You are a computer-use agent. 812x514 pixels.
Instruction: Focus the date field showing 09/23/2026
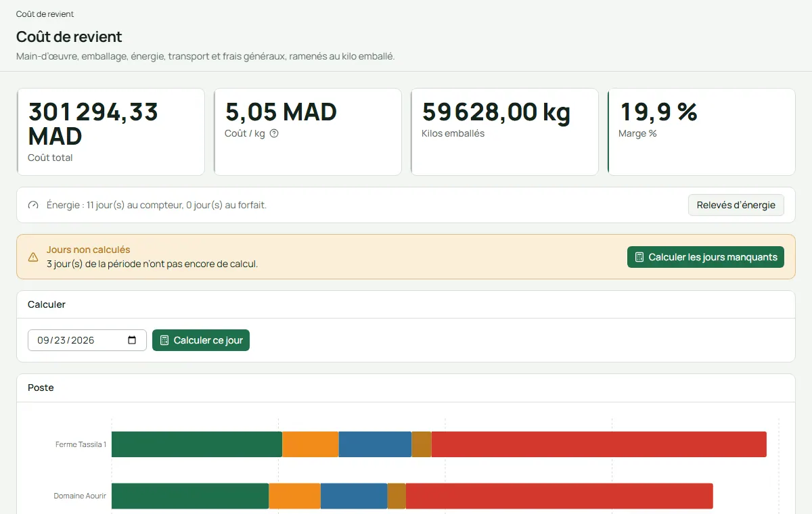87,340
